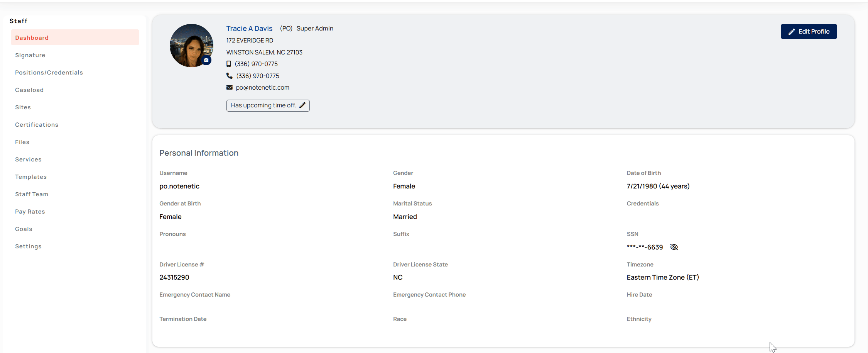The image size is (868, 353).
Task: Navigate to Sites
Action: click(x=23, y=107)
